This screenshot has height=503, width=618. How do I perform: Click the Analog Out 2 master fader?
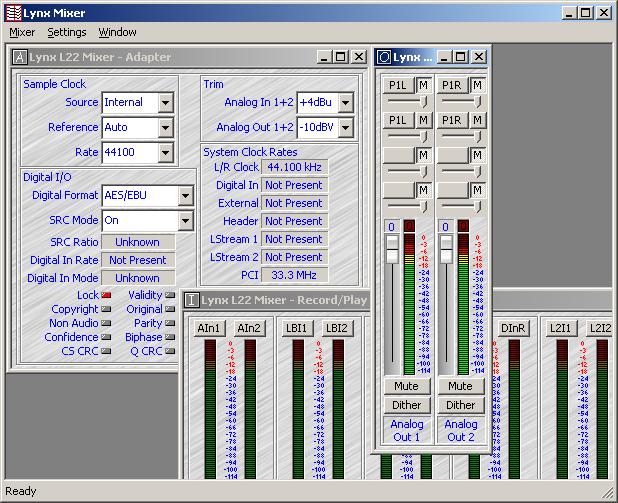tap(446, 249)
